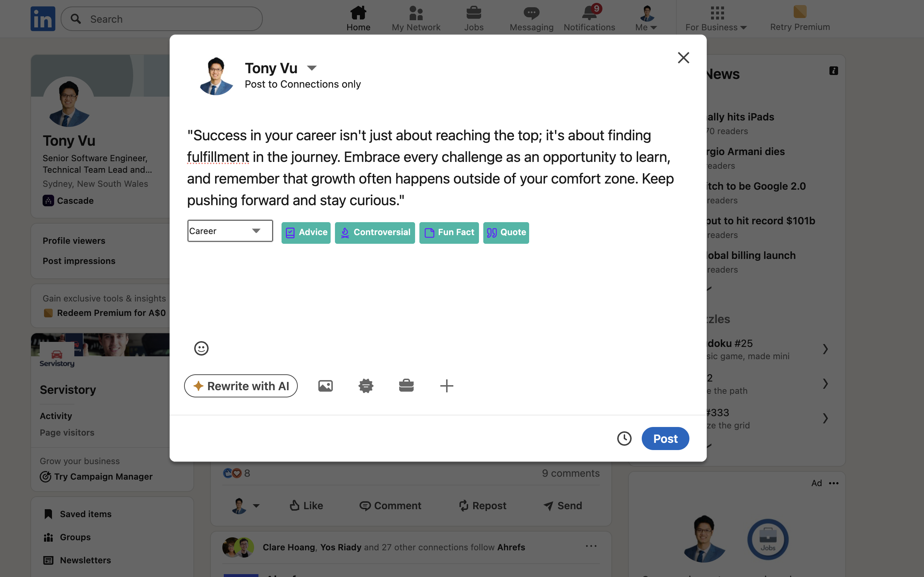The height and width of the screenshot is (577, 924).
Task: Expand the Tony Vu audience dropdown arrow
Action: [x=311, y=68]
